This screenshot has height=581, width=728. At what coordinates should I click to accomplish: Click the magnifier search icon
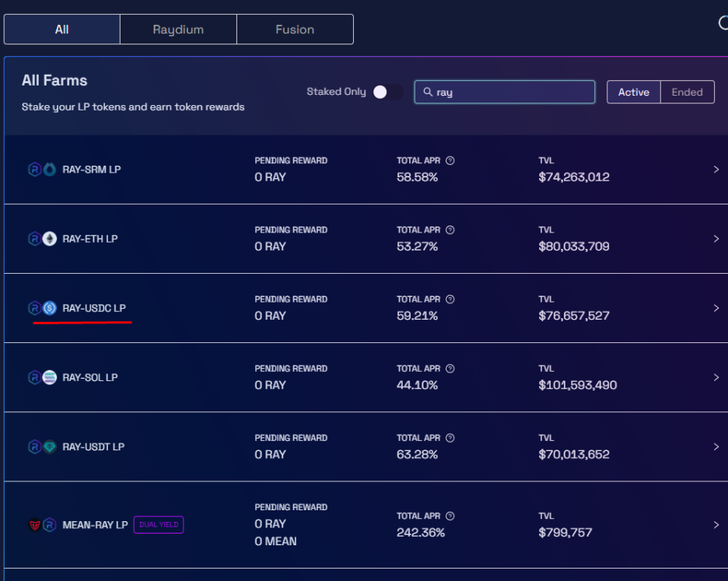click(x=428, y=92)
